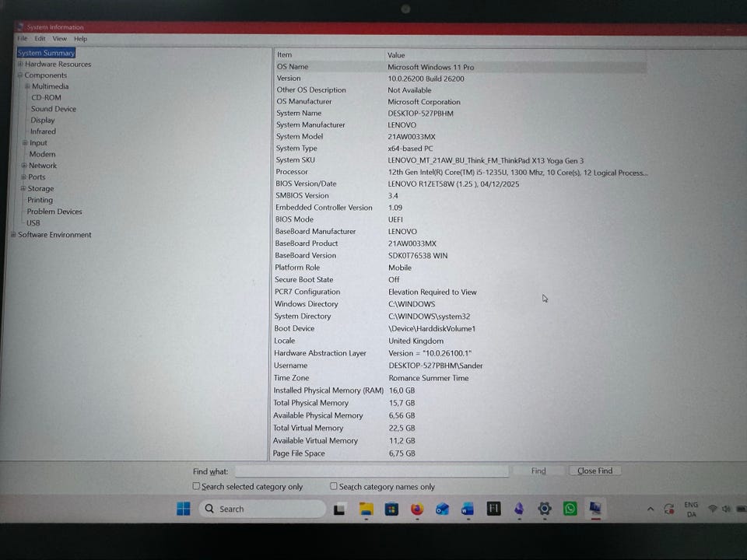
Task: Open File Explorer from the taskbar
Action: tap(366, 509)
